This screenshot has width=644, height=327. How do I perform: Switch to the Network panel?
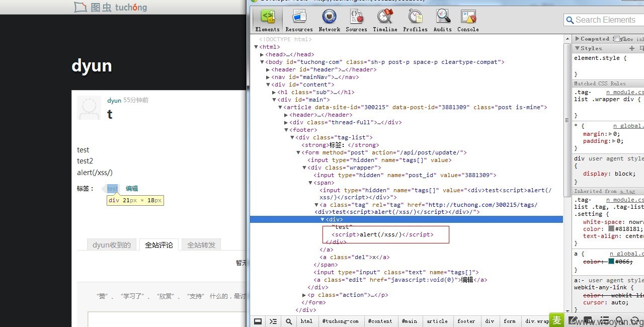[x=330, y=21]
